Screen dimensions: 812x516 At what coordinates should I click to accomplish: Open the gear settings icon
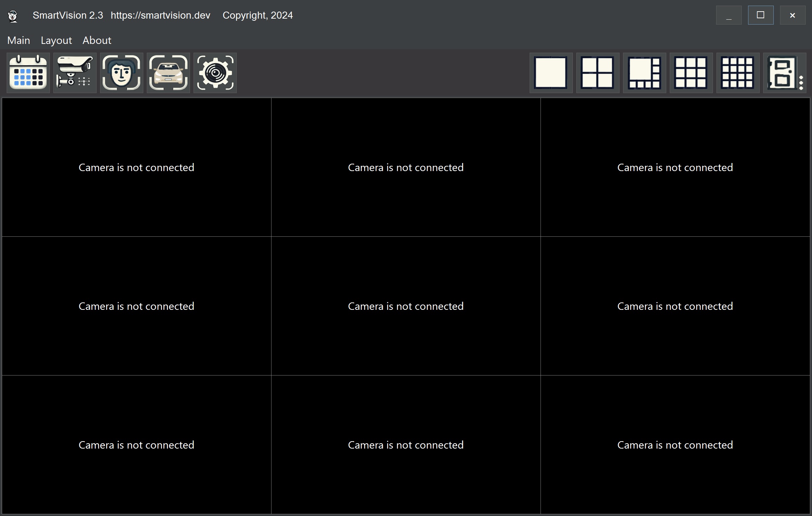(215, 73)
